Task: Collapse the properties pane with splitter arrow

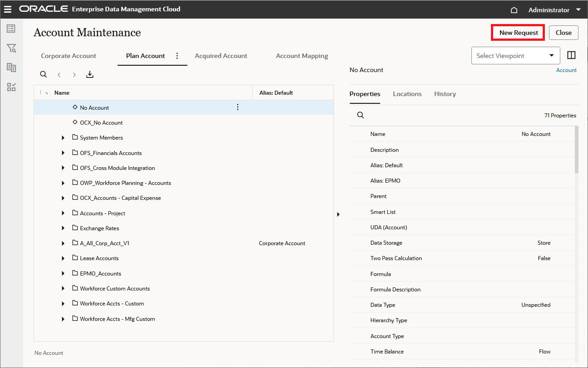Action: [x=338, y=214]
